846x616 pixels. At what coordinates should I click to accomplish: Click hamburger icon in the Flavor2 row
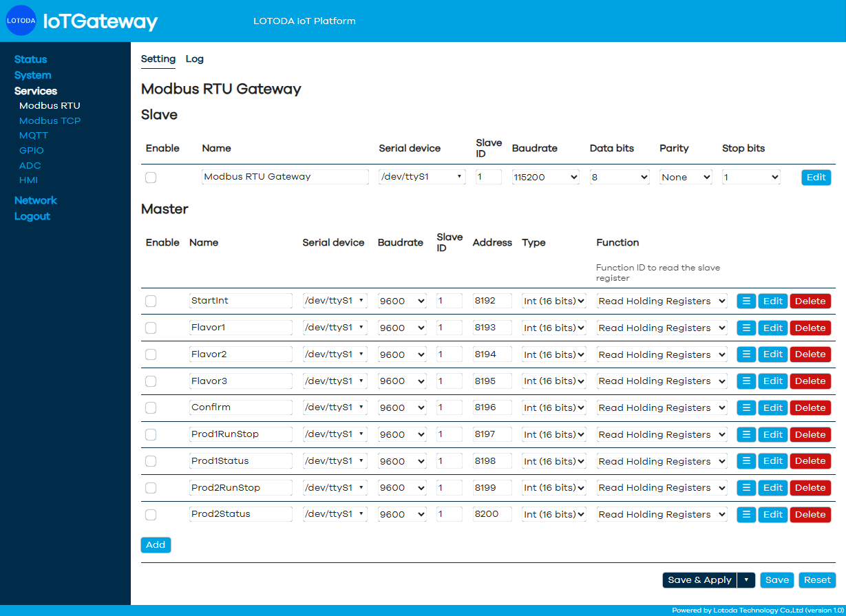point(746,354)
